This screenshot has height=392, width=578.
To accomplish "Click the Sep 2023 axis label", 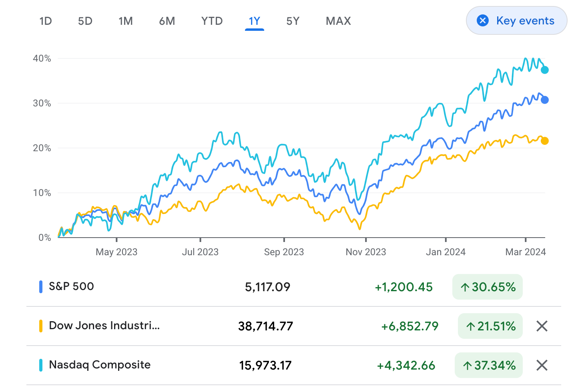I will (x=284, y=252).
